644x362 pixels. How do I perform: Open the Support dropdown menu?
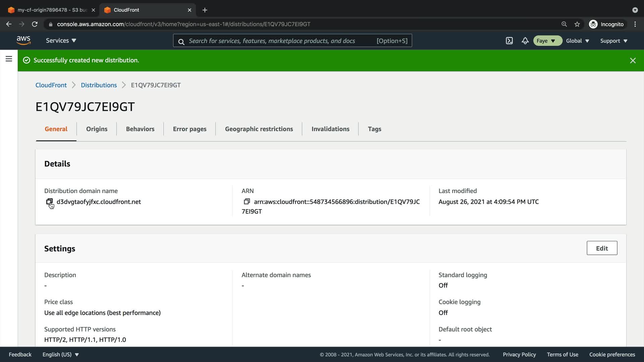click(x=613, y=41)
